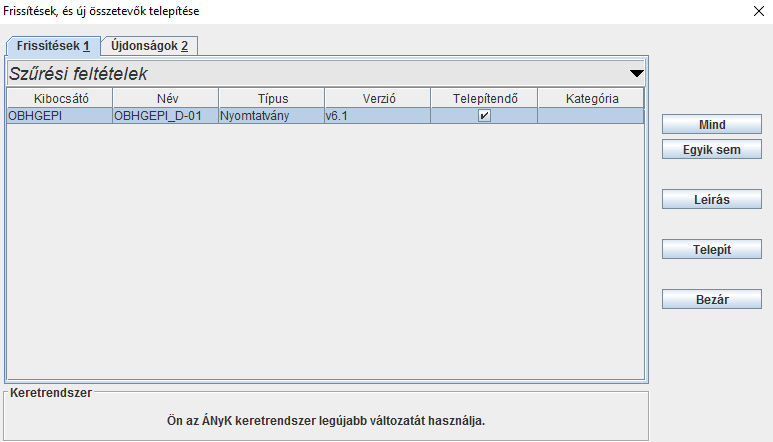The image size is (773, 442).
Task: Close the dialog with Bezár button
Action: pyautogui.click(x=712, y=299)
